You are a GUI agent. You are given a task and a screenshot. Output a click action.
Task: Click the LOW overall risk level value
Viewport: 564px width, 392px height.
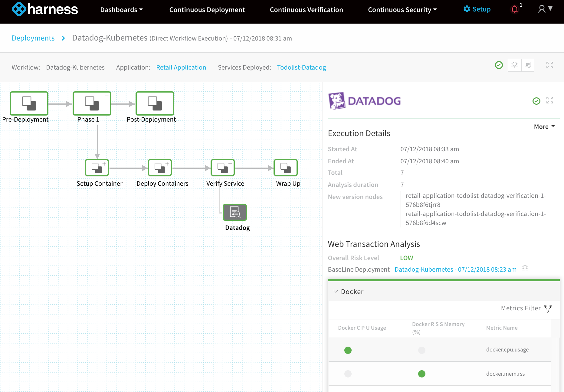406,258
